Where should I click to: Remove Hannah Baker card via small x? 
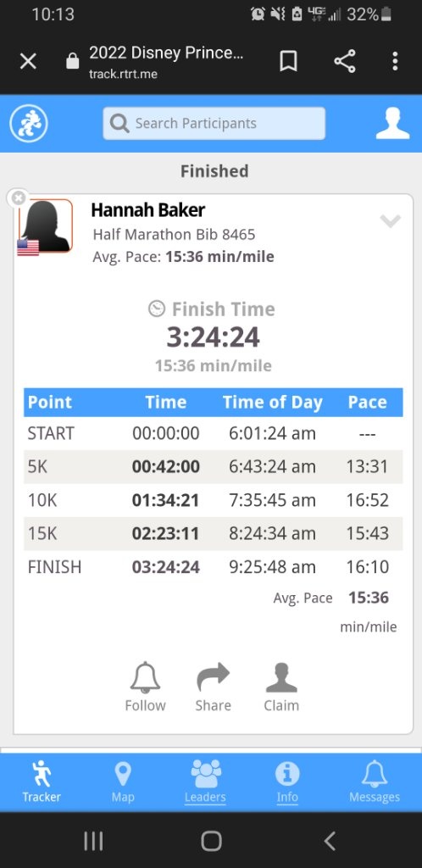pyautogui.click(x=19, y=198)
